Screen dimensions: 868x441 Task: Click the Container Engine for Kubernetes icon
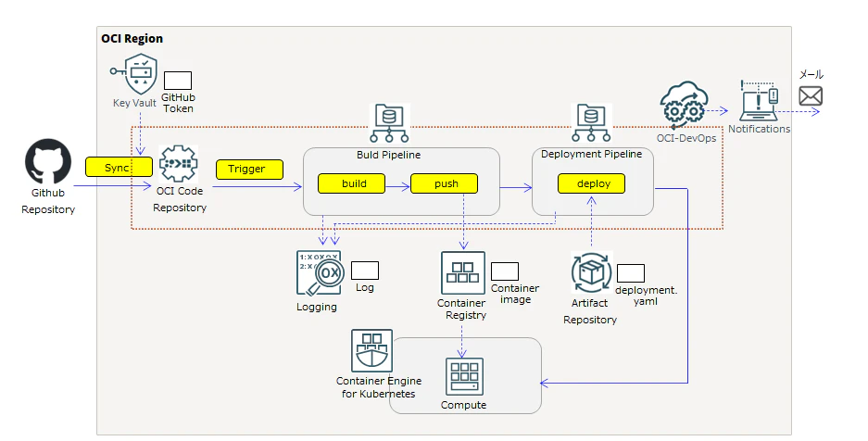(372, 351)
